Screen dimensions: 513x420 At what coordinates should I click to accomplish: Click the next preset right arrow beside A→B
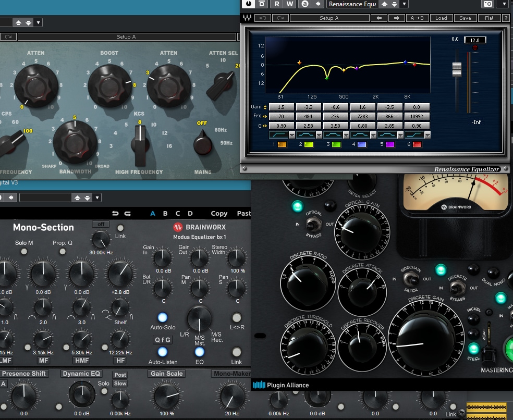pos(397,18)
